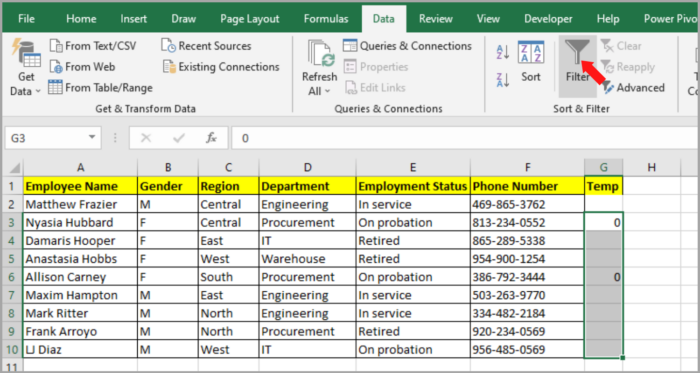The width and height of the screenshot is (700, 373).
Task: Select column G header
Action: tap(604, 167)
